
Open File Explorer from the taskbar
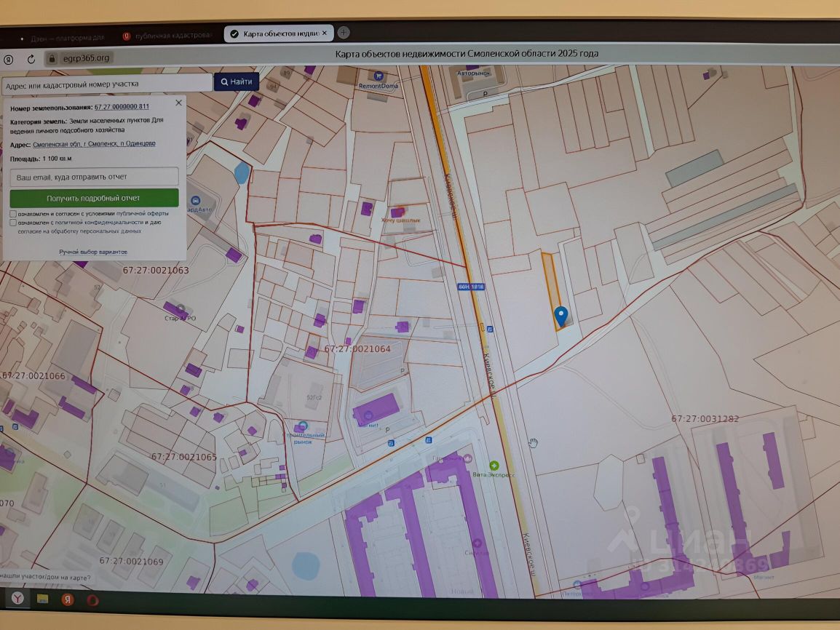tap(42, 599)
